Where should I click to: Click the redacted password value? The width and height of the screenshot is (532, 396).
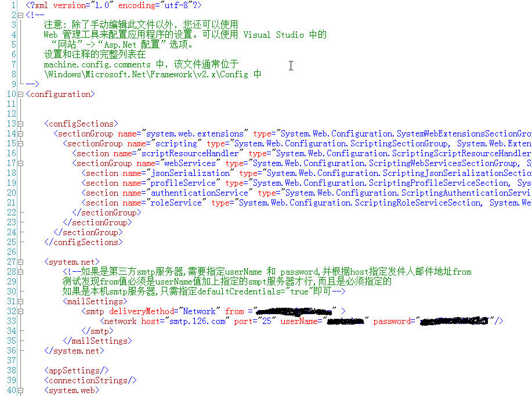(x=455, y=321)
